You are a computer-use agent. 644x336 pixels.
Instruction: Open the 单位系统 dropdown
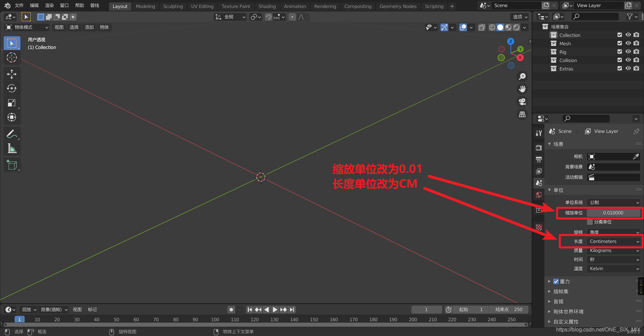click(x=614, y=202)
